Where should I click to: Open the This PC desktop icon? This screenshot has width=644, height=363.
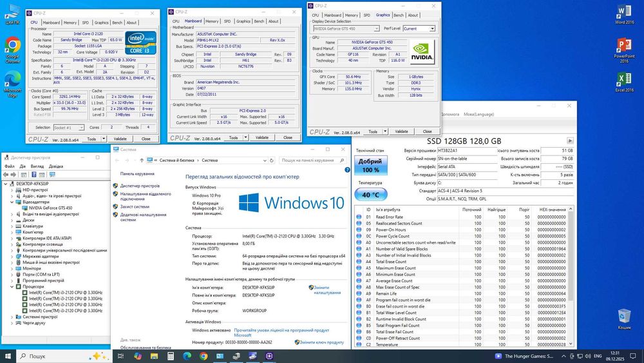click(12, 15)
